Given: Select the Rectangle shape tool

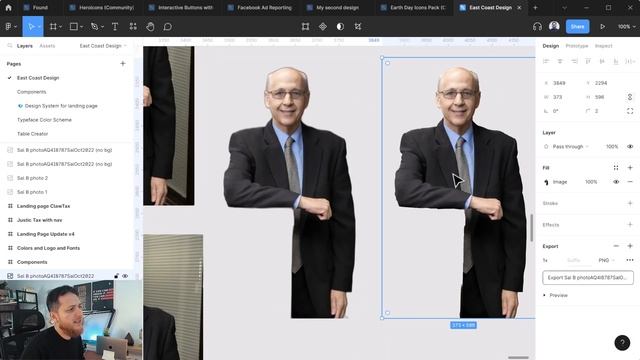Looking at the screenshot, I should 74,27.
